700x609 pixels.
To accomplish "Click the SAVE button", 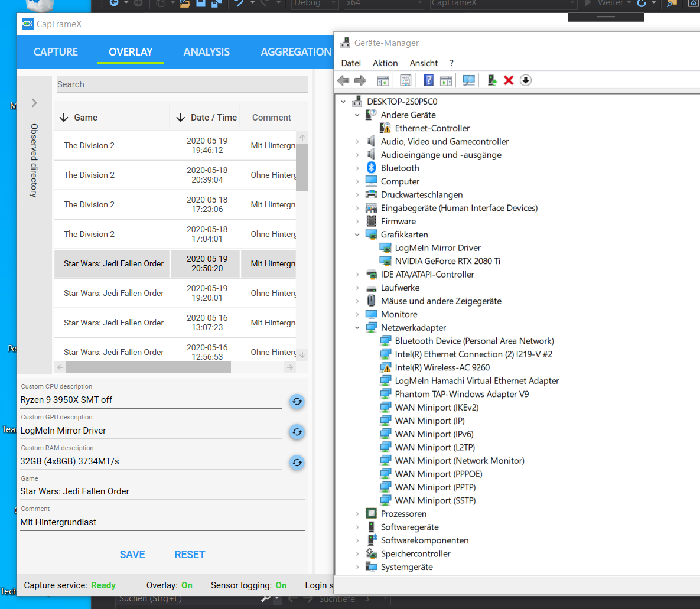I will click(132, 555).
